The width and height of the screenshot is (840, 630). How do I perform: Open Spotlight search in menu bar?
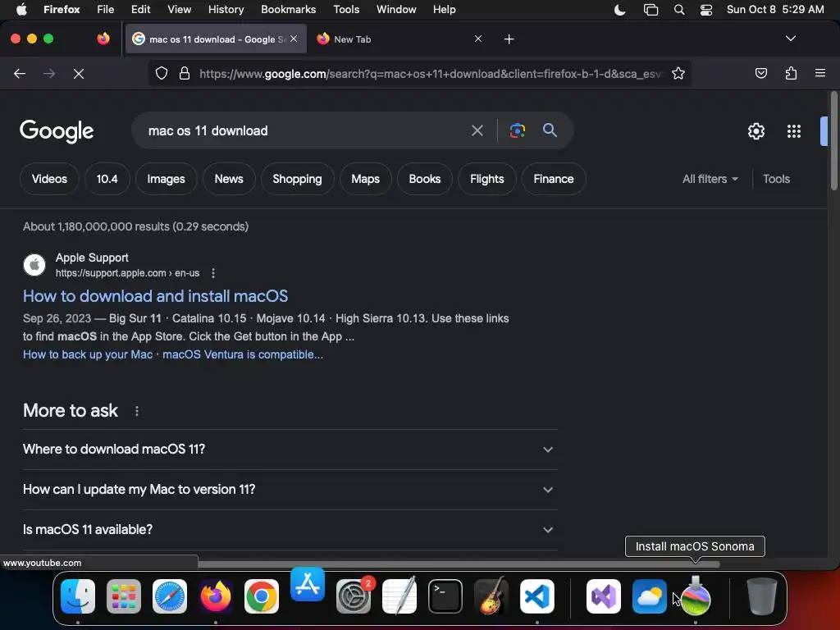click(678, 10)
